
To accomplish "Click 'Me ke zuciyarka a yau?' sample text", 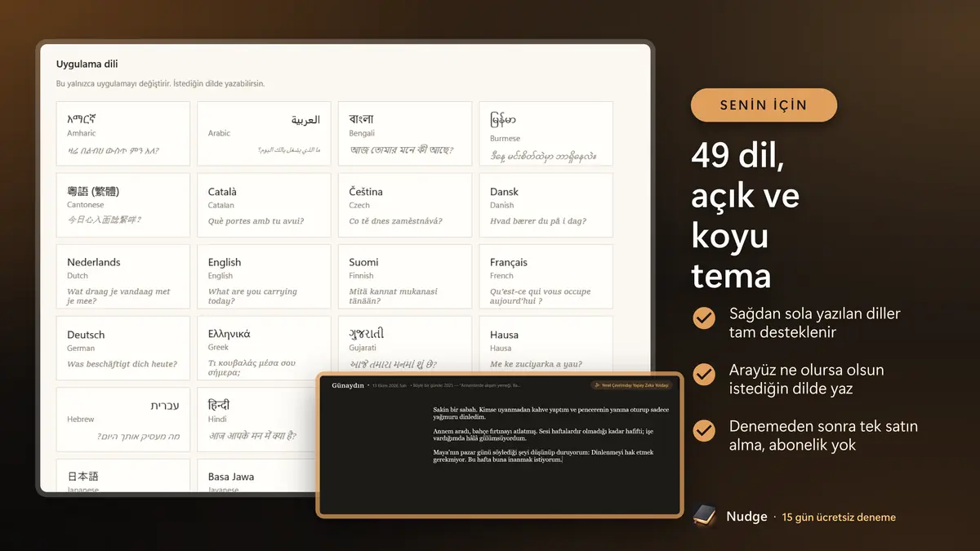I will (535, 366).
